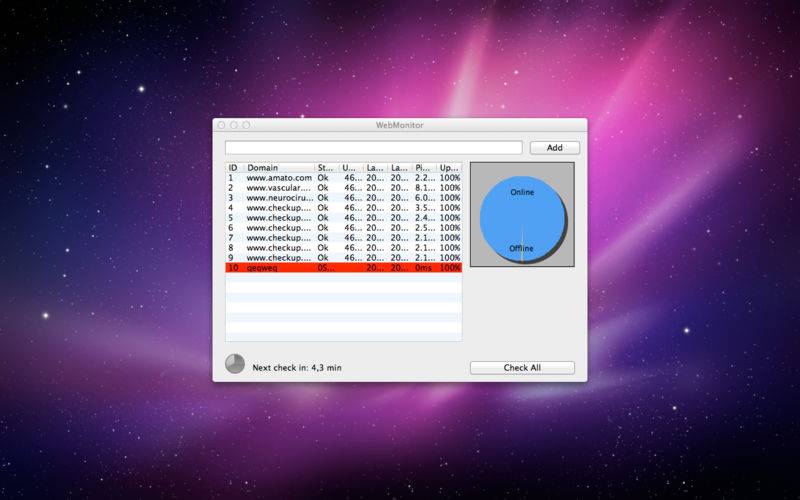Click the Check All button
The image size is (800, 500).
coord(522,367)
